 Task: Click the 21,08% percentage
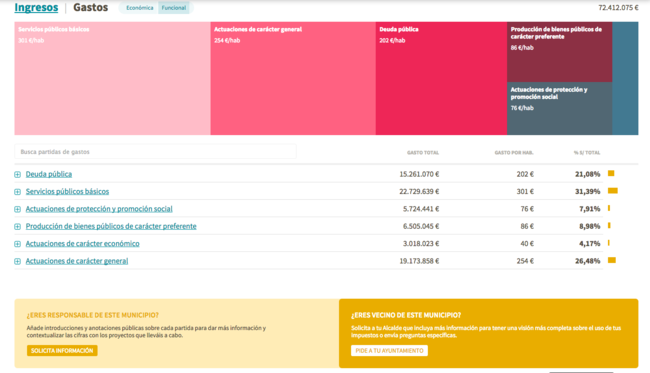click(x=588, y=174)
